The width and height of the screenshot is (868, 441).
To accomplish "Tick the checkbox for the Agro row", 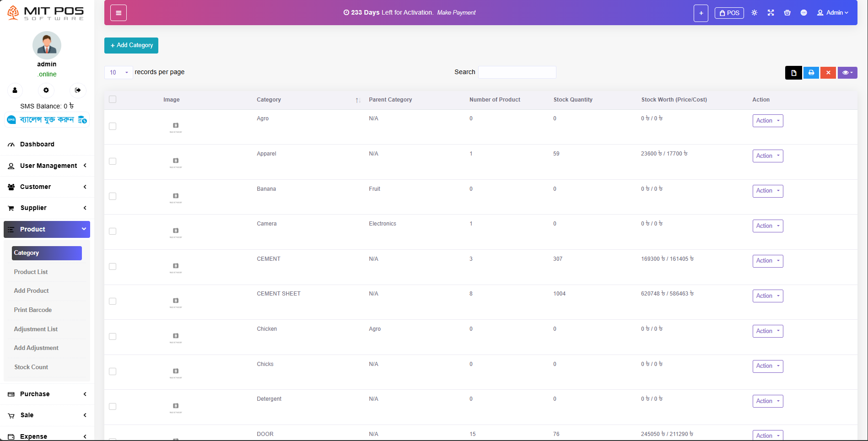I will click(113, 126).
